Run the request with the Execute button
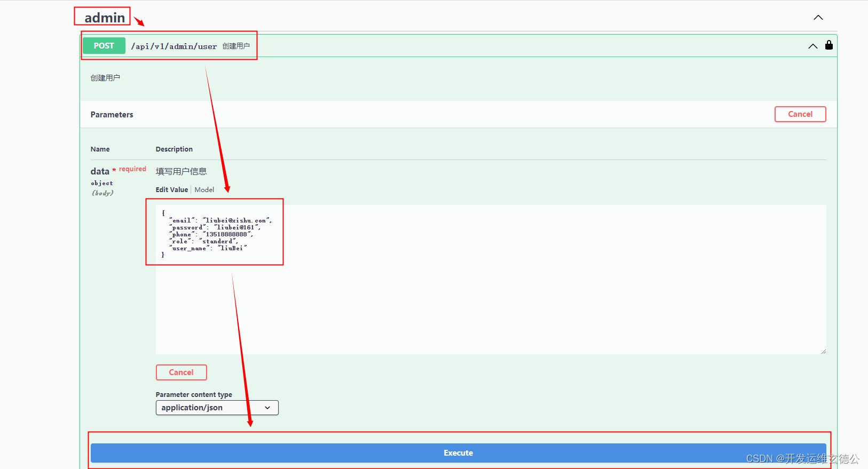868x469 pixels. [x=459, y=453]
